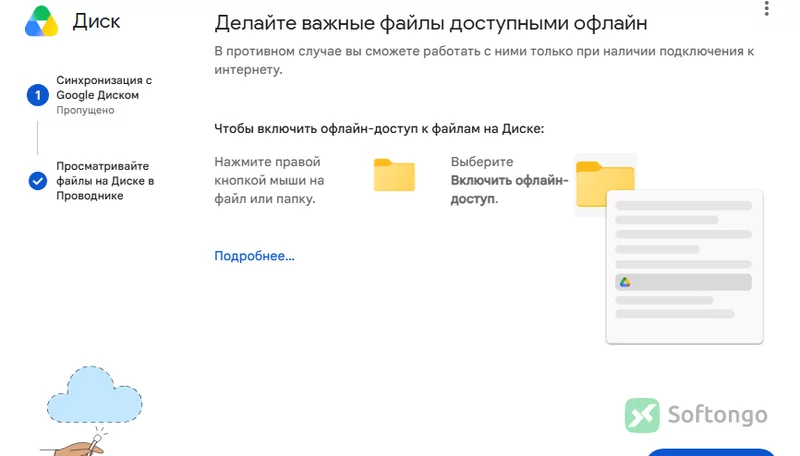
Task: Click the 'Диск' title text
Action: [x=96, y=21]
